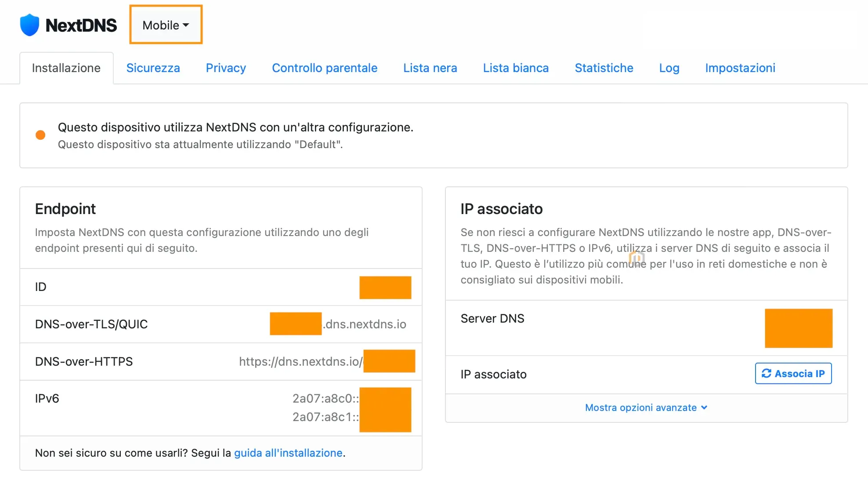Click the IPv6 row label

coord(47,399)
